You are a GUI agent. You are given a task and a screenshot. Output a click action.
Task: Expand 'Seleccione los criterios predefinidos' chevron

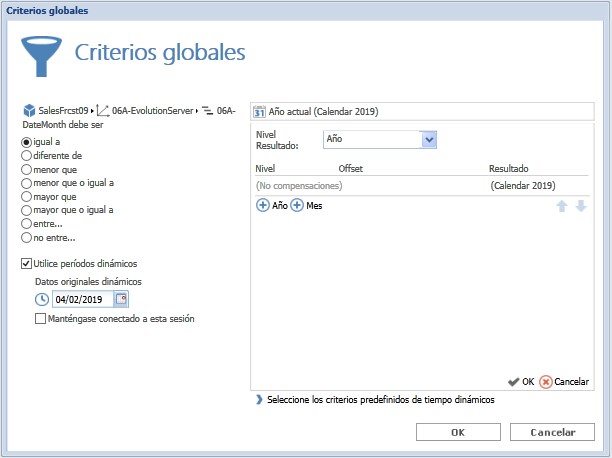click(259, 399)
